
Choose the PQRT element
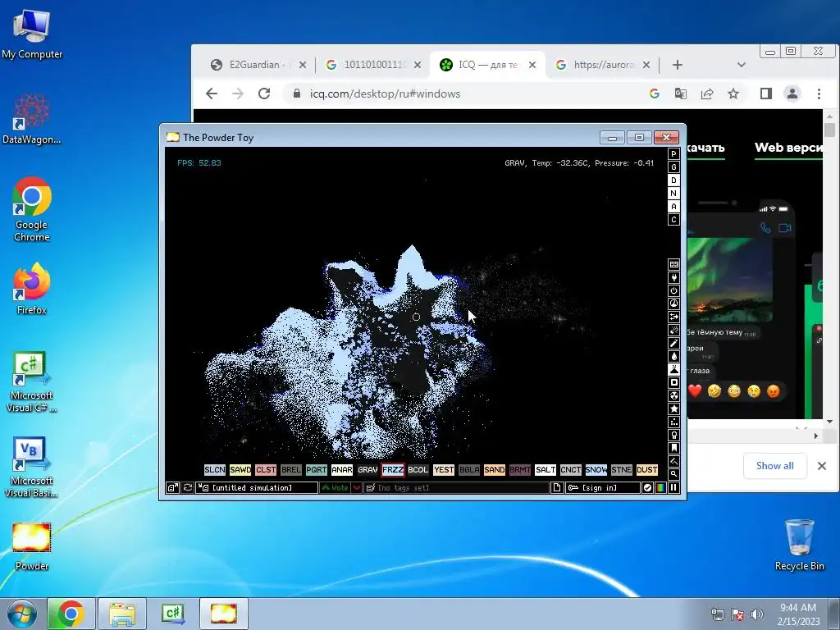317,470
